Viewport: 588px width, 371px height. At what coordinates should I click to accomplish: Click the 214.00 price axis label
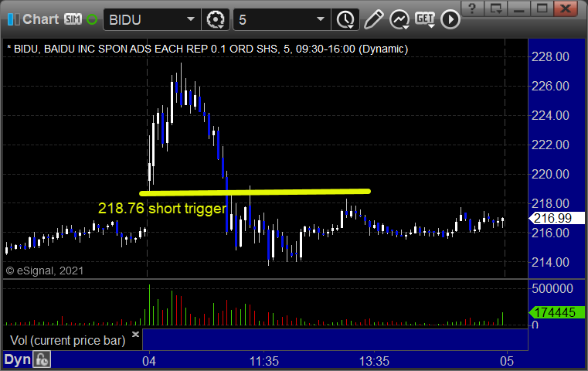[550, 262]
